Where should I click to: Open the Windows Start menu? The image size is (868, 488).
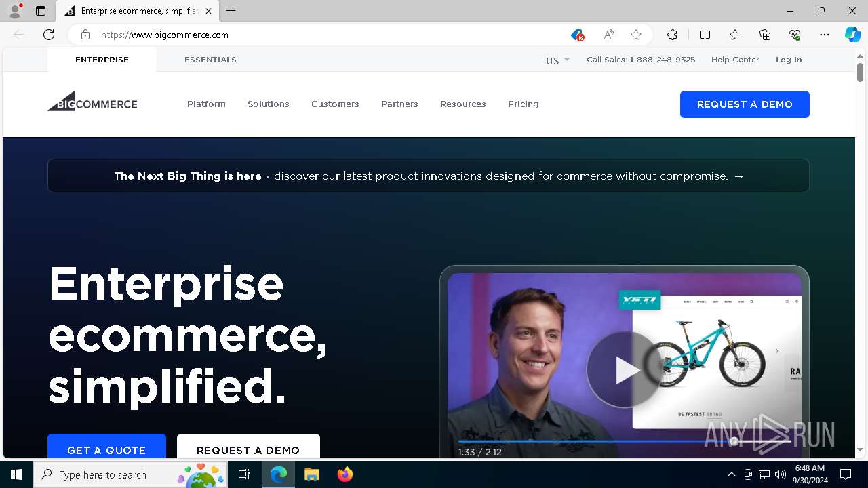coord(16,474)
